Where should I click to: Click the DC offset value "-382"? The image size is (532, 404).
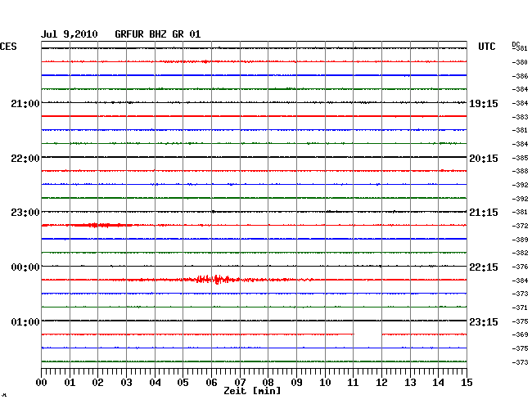click(520, 253)
